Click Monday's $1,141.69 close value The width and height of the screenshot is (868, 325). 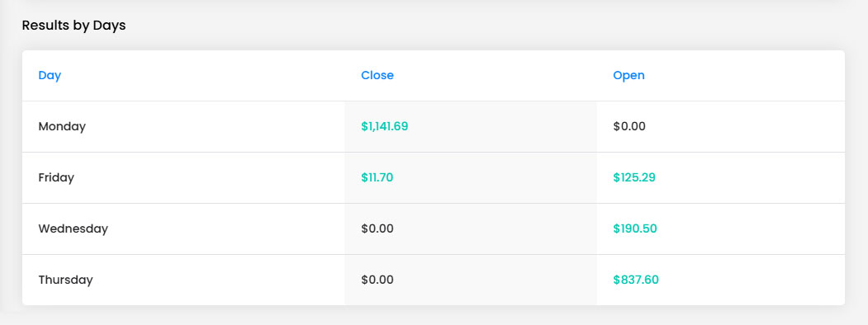pyautogui.click(x=384, y=126)
